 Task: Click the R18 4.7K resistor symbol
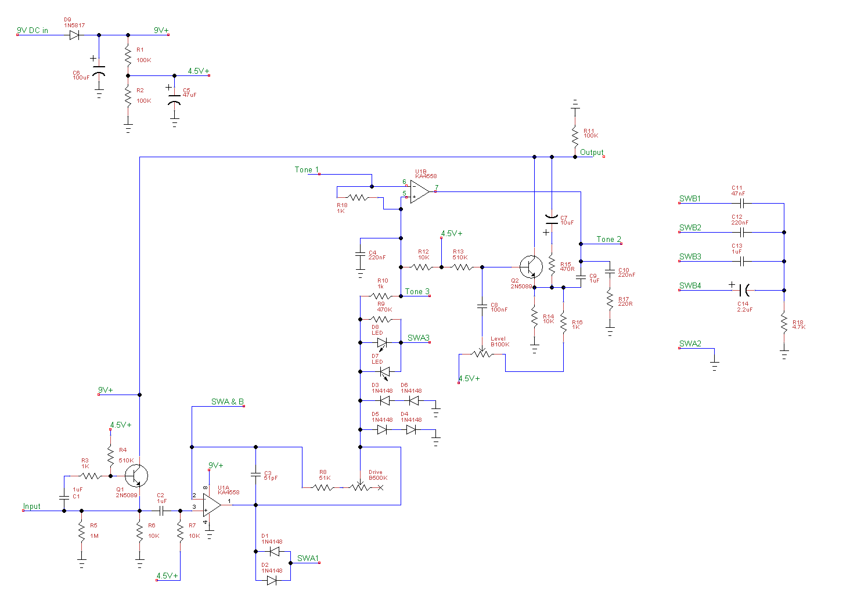784,322
